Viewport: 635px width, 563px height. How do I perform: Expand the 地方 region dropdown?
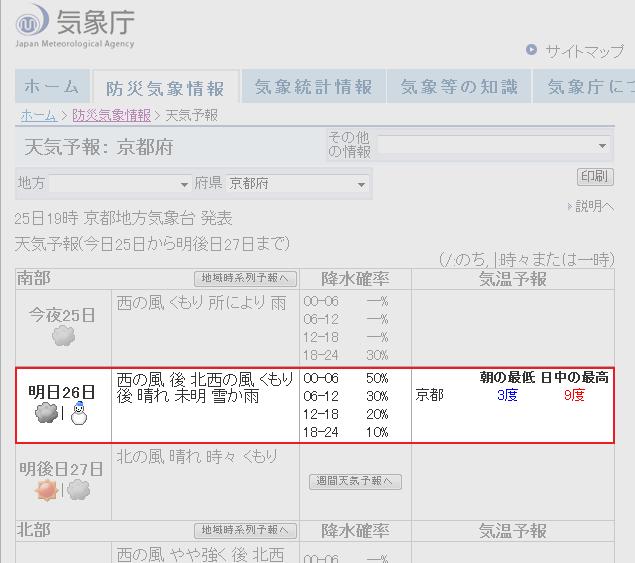tap(120, 184)
